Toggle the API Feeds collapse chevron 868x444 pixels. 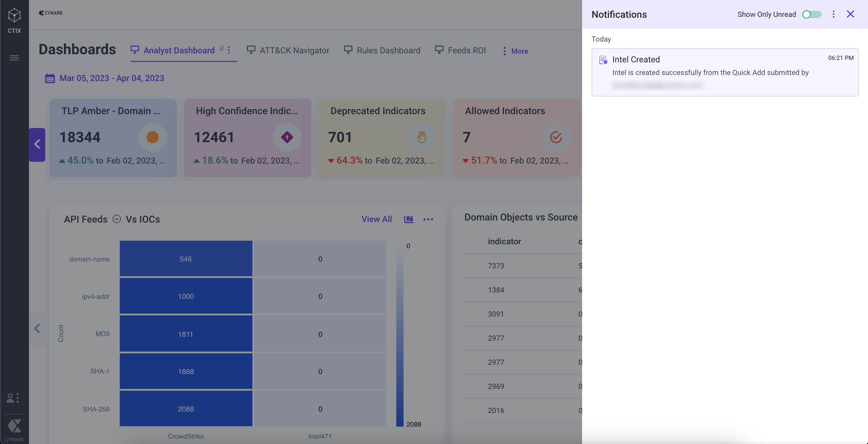pyautogui.click(x=117, y=219)
